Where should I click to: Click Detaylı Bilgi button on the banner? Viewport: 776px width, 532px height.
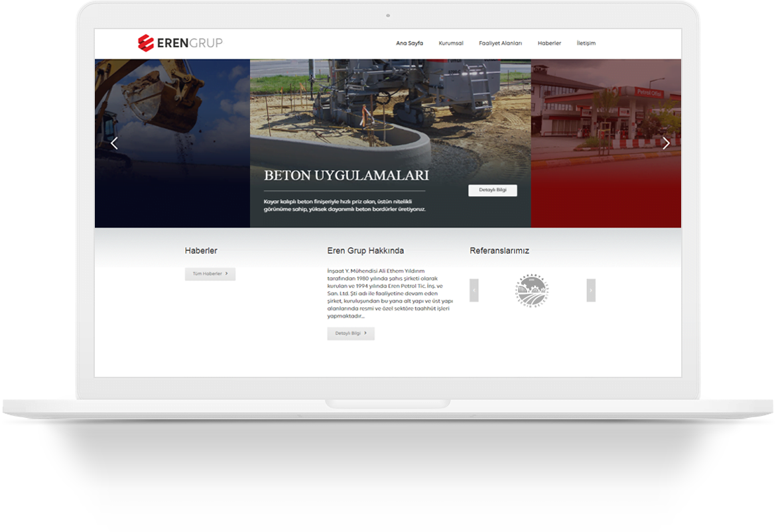coord(492,190)
